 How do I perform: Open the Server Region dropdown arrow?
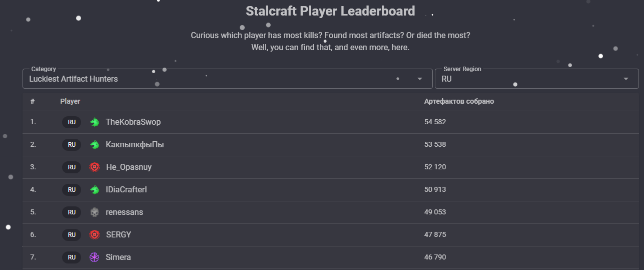click(x=625, y=79)
